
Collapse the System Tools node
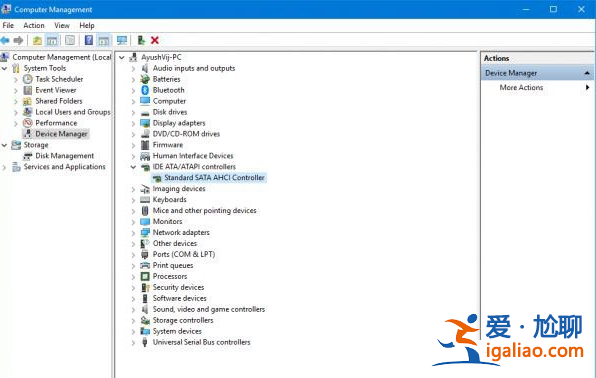click(x=5, y=68)
